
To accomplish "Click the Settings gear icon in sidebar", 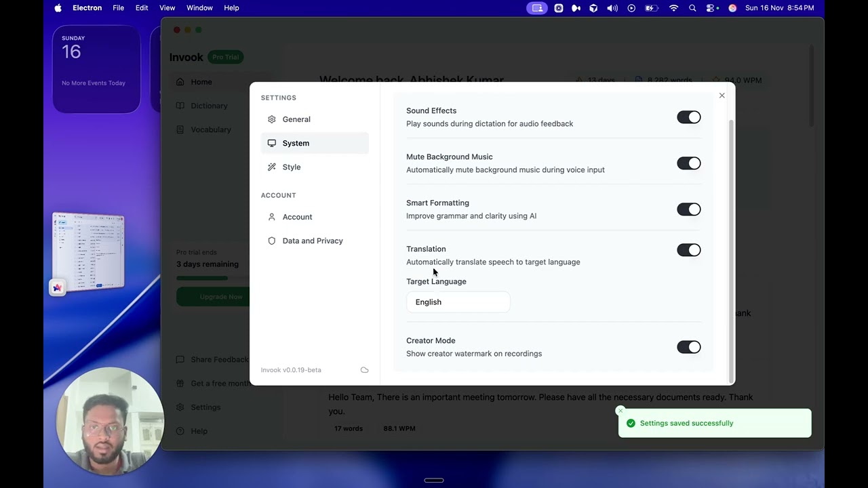I will [x=180, y=407].
